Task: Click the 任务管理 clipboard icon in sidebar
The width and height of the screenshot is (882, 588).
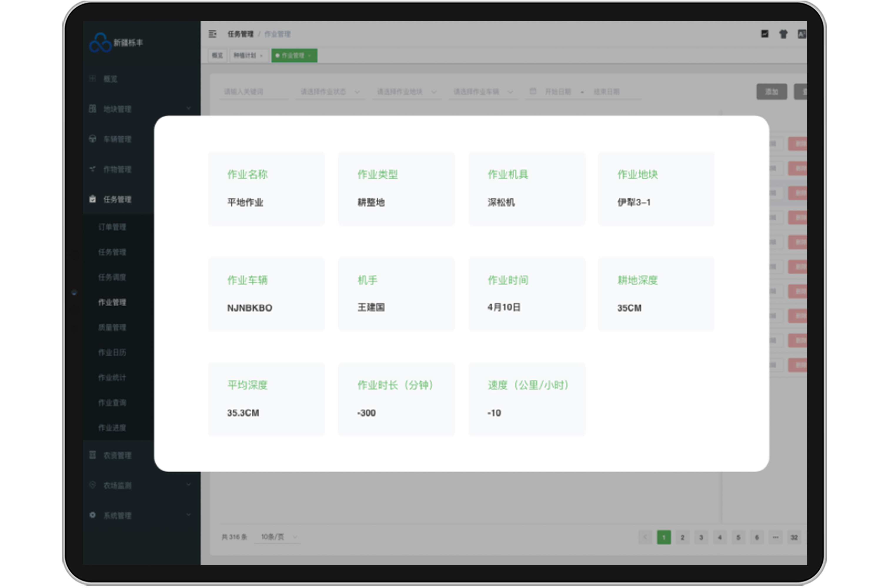Action: point(93,199)
